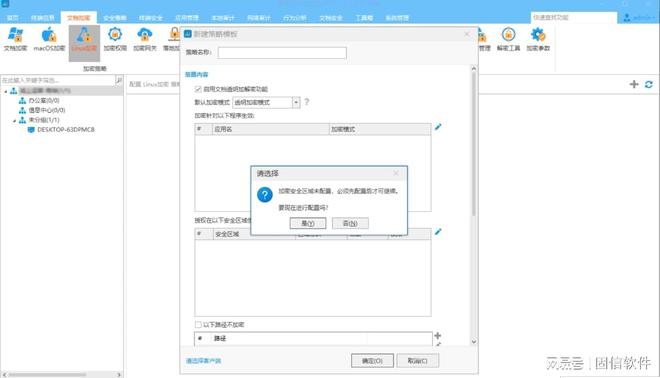Click 是(Y) in the 请选择 dialog
660x378 pixels.
coord(308,223)
